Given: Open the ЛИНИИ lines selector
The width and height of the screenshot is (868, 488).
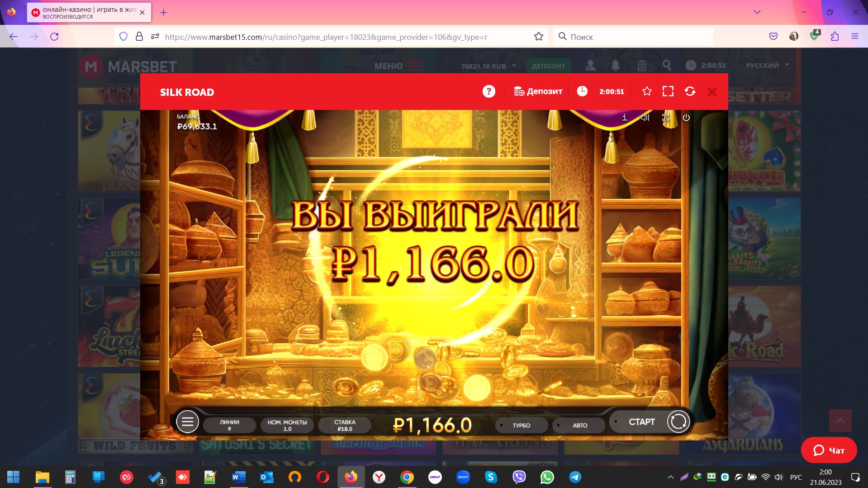Looking at the screenshot, I should 229,425.
